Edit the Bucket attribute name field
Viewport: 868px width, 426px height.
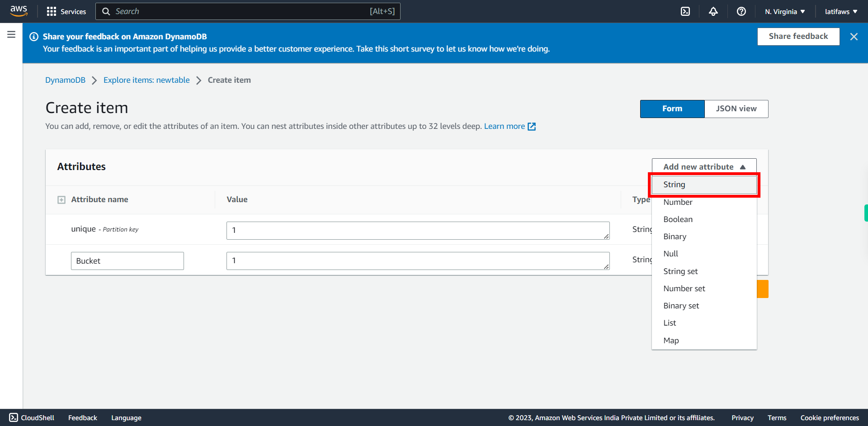coord(127,261)
